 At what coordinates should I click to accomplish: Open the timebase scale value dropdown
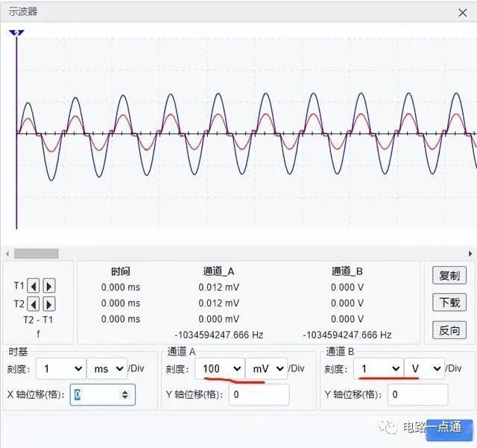click(x=61, y=369)
